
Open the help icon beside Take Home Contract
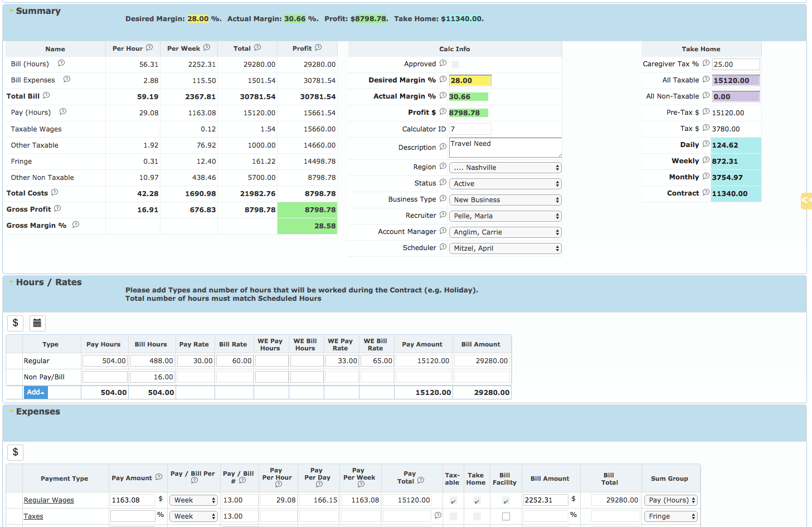pos(706,193)
